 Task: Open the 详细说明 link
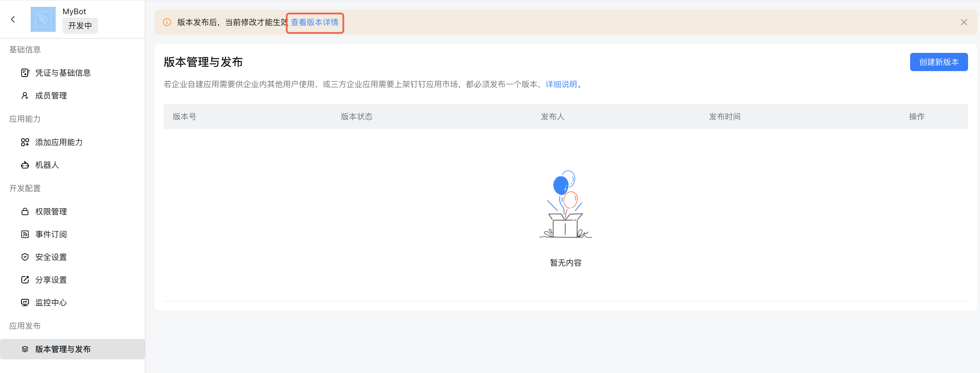561,84
